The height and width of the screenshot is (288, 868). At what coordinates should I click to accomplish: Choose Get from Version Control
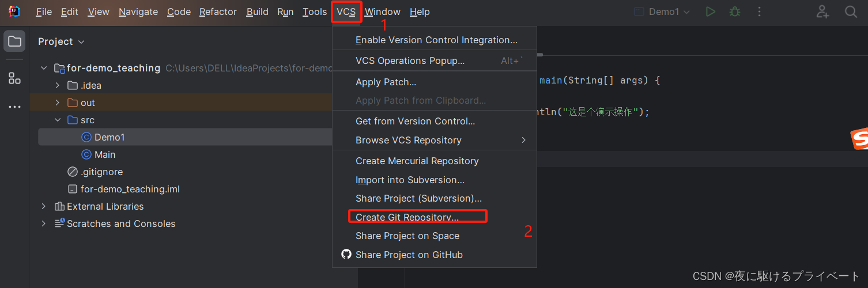point(435,121)
